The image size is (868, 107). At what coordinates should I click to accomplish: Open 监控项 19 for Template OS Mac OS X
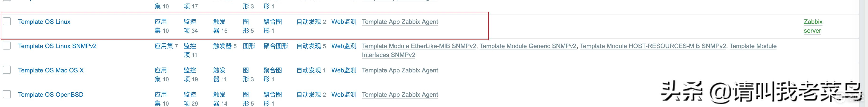coord(190,75)
